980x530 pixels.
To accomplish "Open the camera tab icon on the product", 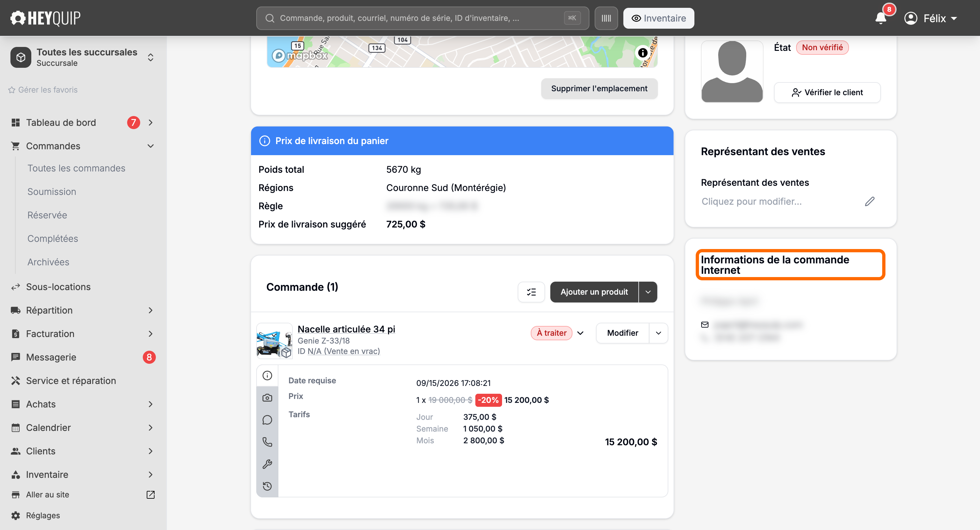I will 267,398.
